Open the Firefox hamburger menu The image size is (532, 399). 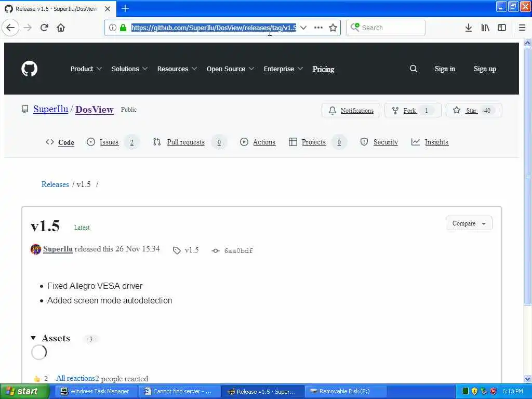(x=522, y=28)
